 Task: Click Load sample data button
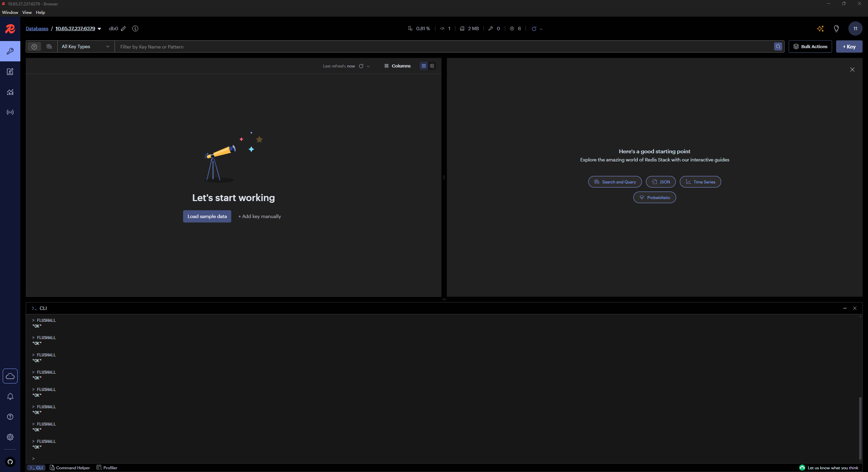pyautogui.click(x=207, y=216)
